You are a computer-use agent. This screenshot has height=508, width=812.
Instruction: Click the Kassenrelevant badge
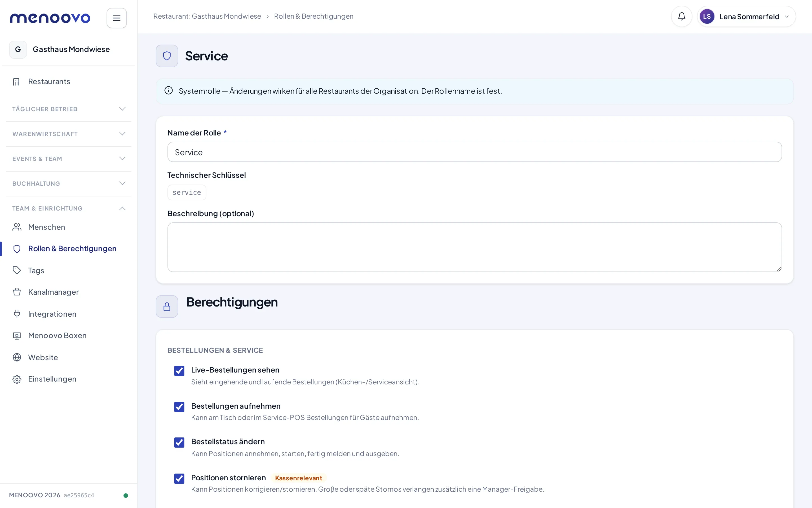click(298, 478)
